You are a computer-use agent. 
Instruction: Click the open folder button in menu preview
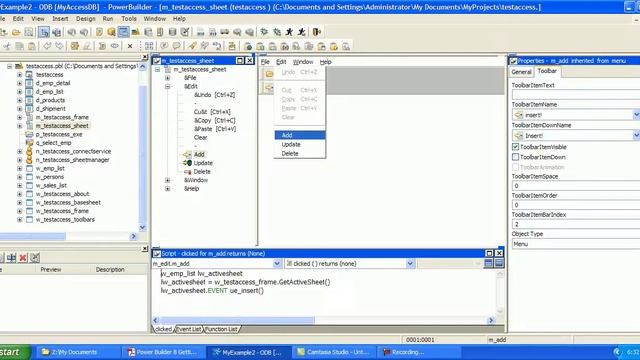point(269,74)
